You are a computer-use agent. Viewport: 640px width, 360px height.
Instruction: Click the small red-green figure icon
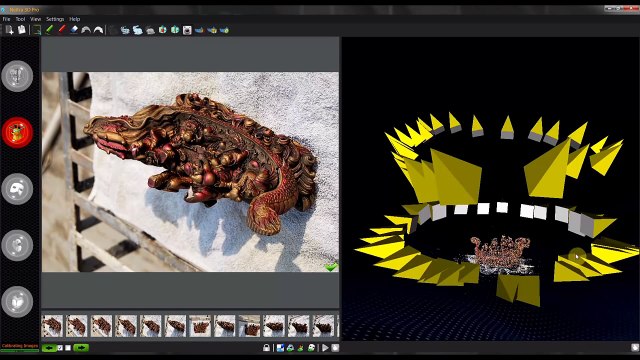click(x=300, y=348)
